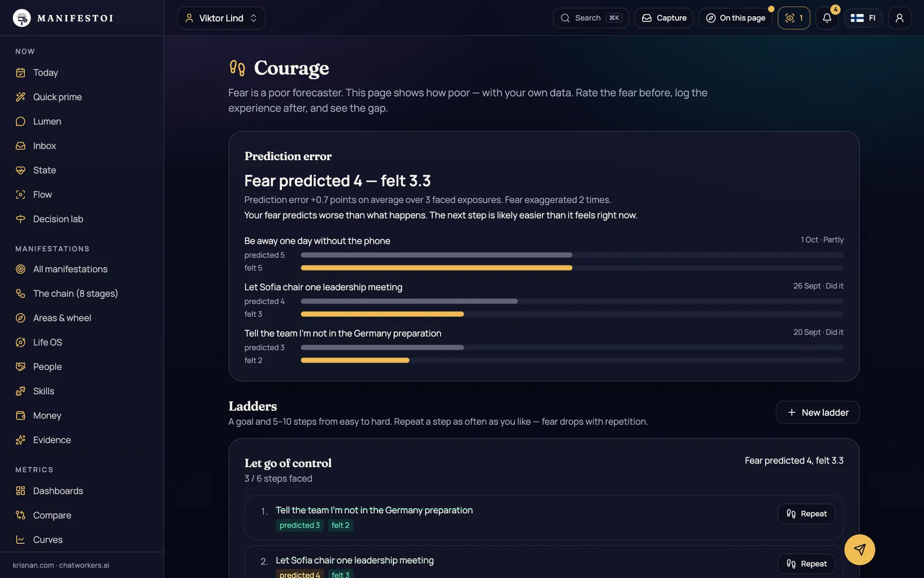Open the notifications bell
Image resolution: width=924 pixels, height=578 pixels.
pyautogui.click(x=827, y=18)
